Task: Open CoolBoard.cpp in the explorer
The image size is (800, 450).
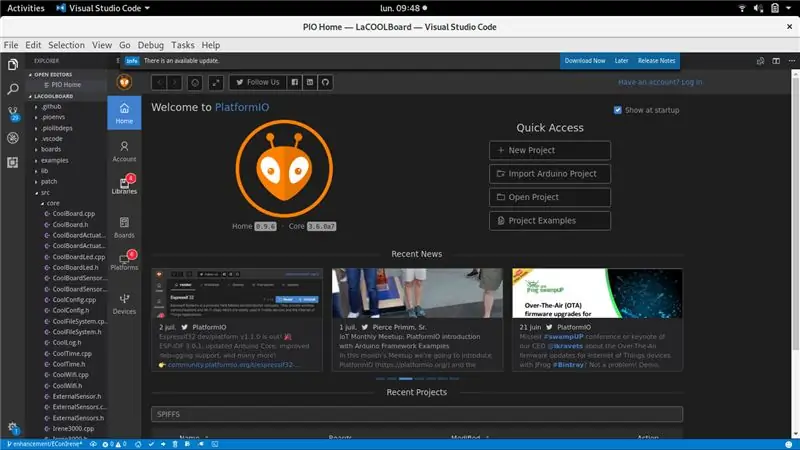Action: point(73,214)
